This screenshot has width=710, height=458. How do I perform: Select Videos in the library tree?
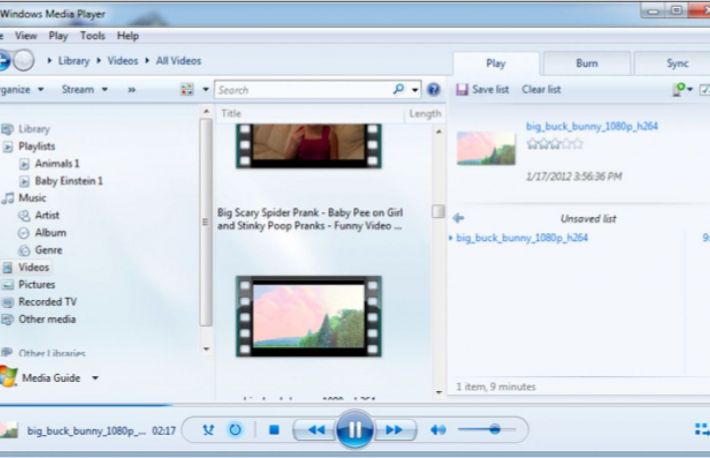(33, 267)
